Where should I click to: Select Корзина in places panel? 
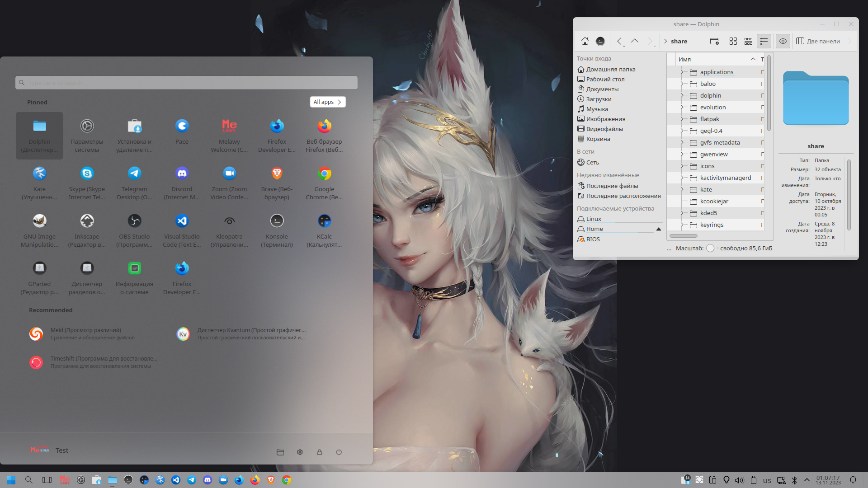point(598,139)
